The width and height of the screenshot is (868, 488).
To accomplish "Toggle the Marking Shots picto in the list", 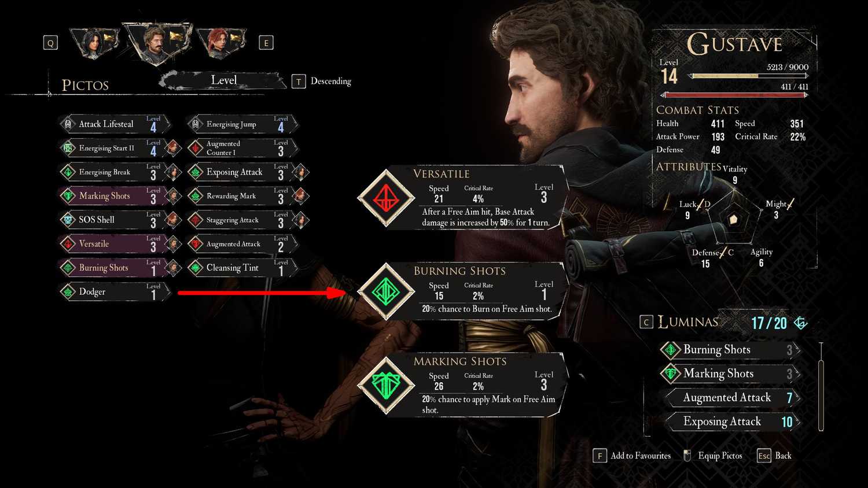I will pos(114,196).
